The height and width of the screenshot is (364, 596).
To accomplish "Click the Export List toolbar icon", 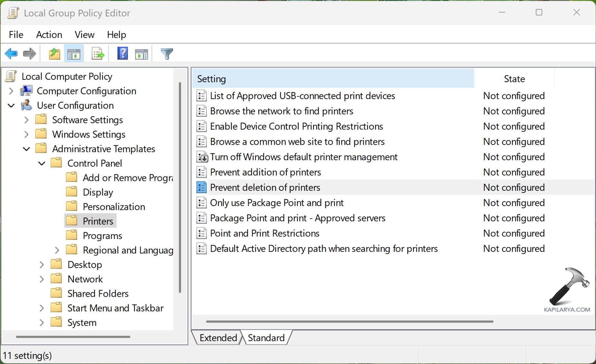I will (98, 53).
